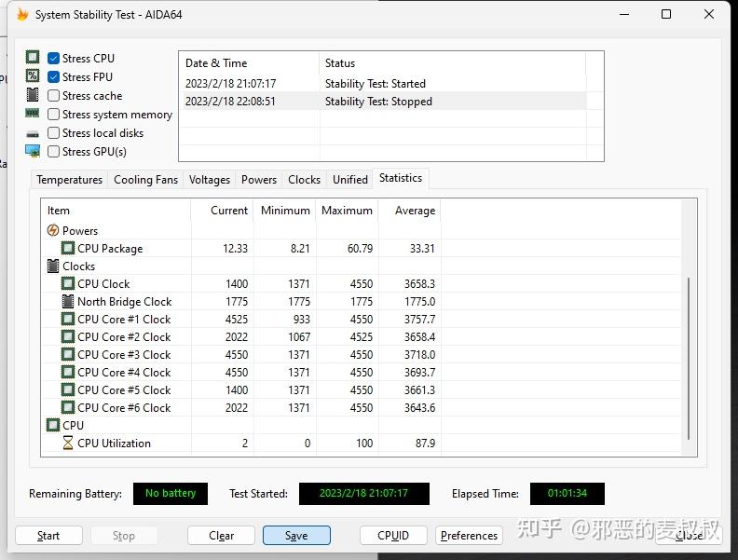
Task: Open the Powers tab
Action: point(259,180)
